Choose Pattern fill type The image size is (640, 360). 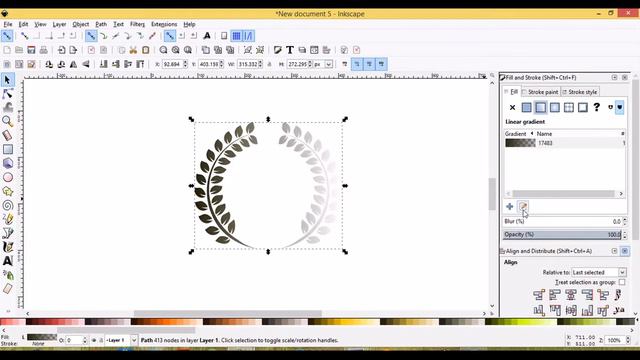[569, 107]
